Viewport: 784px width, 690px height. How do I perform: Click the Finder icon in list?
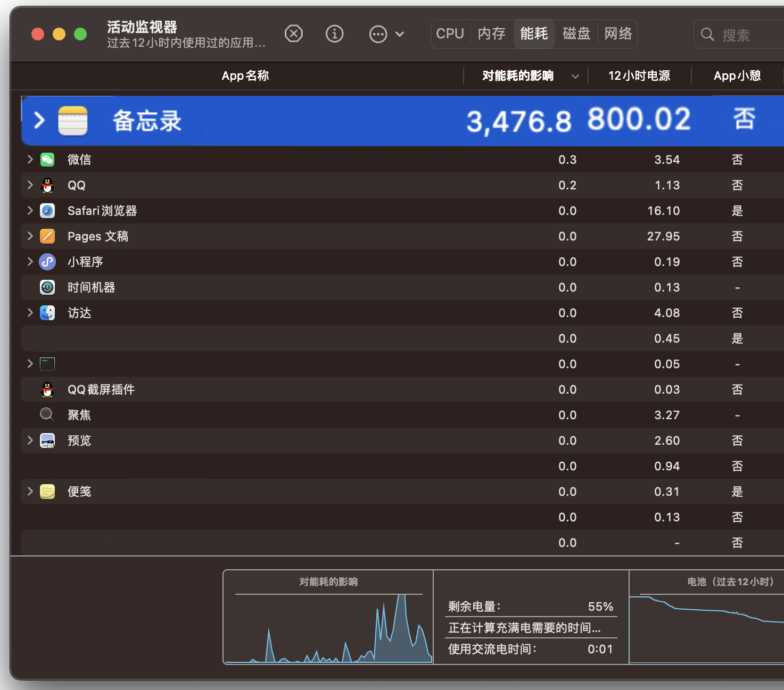pos(47,313)
